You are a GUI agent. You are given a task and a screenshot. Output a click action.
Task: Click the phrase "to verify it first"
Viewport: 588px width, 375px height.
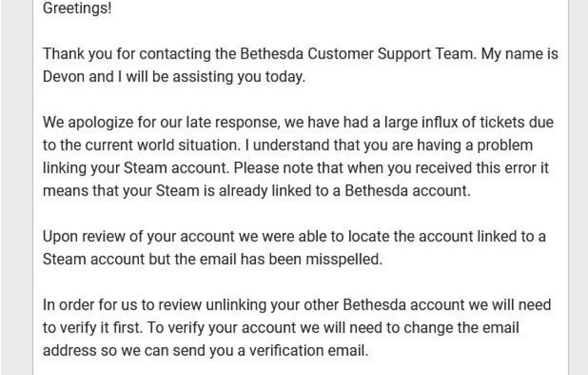click(x=92, y=328)
